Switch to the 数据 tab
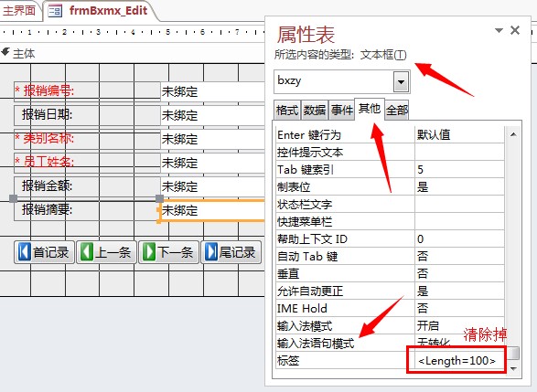 click(x=315, y=111)
